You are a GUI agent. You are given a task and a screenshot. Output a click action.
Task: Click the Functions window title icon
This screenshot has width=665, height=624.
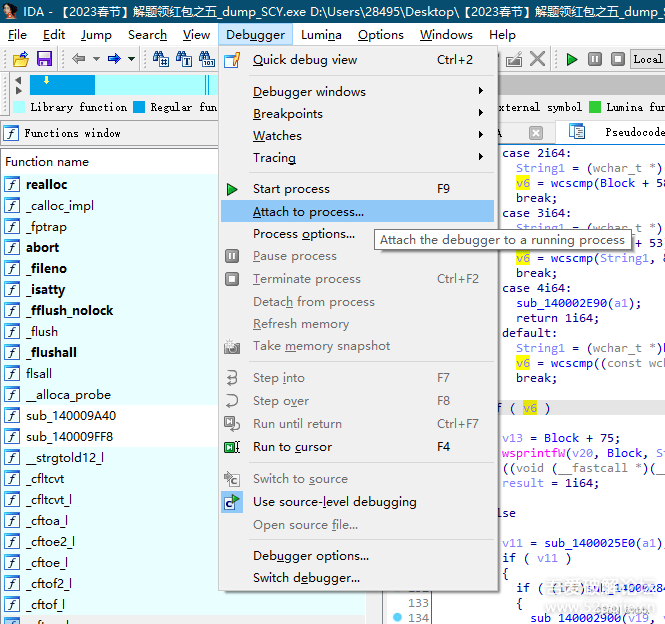click(x=11, y=134)
